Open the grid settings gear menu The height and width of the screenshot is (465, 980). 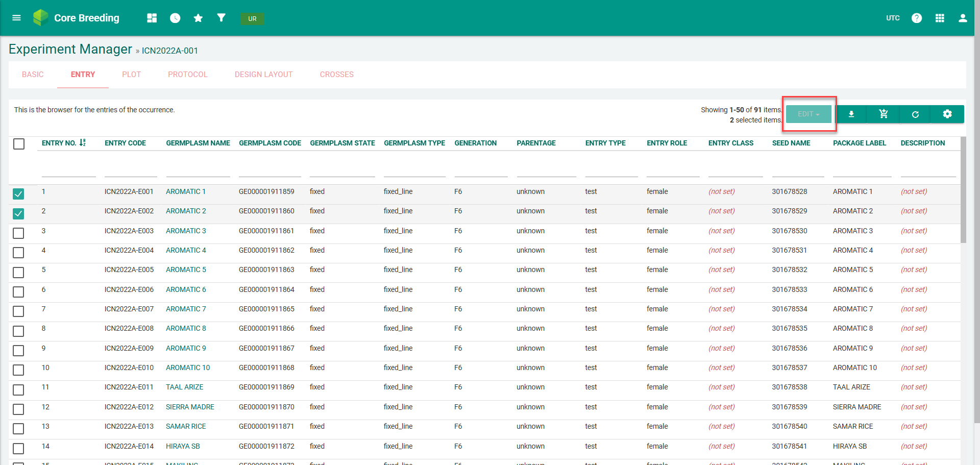[x=947, y=114]
